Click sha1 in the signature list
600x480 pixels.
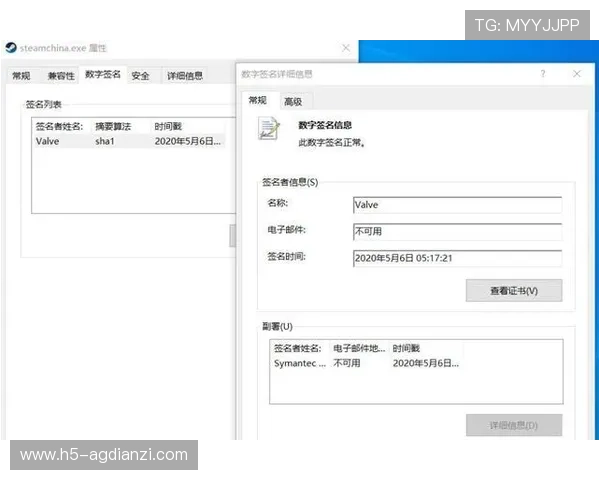pos(105,141)
